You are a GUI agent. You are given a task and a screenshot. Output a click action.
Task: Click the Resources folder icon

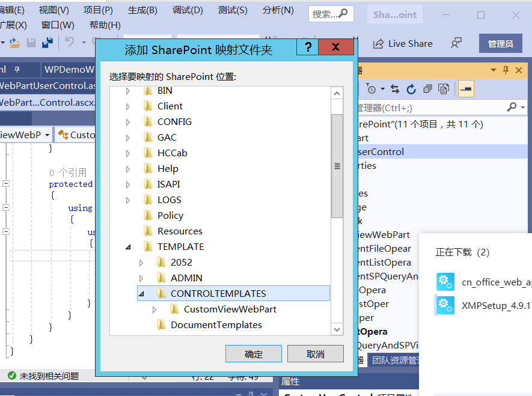click(x=148, y=231)
